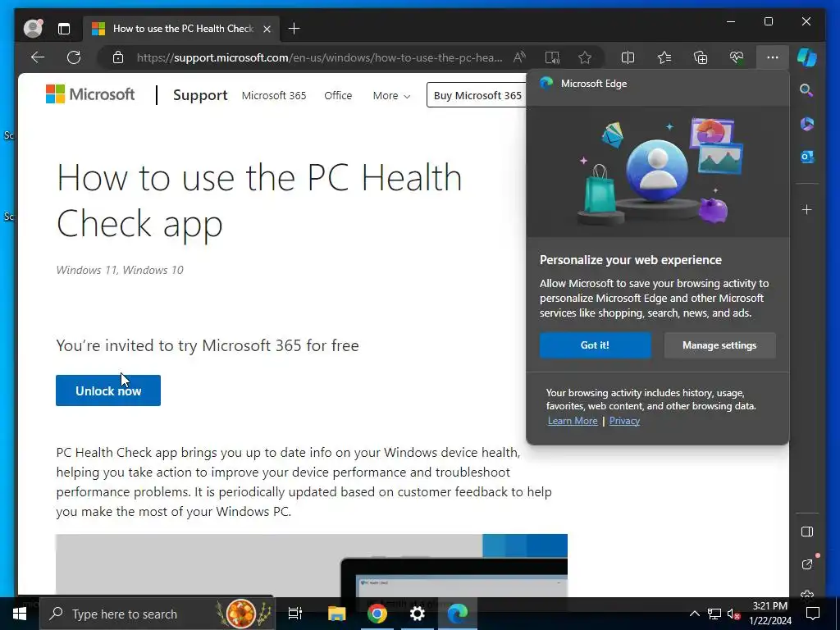Open the notifications action center
The image size is (840, 630).
[813, 614]
